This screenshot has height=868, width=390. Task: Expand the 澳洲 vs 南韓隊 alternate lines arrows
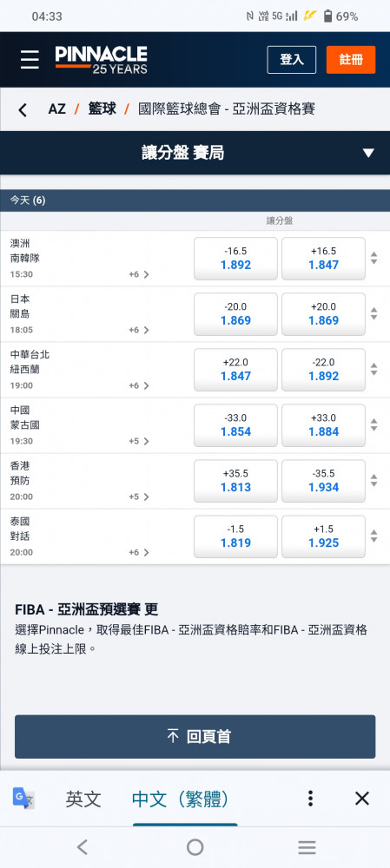click(374, 258)
